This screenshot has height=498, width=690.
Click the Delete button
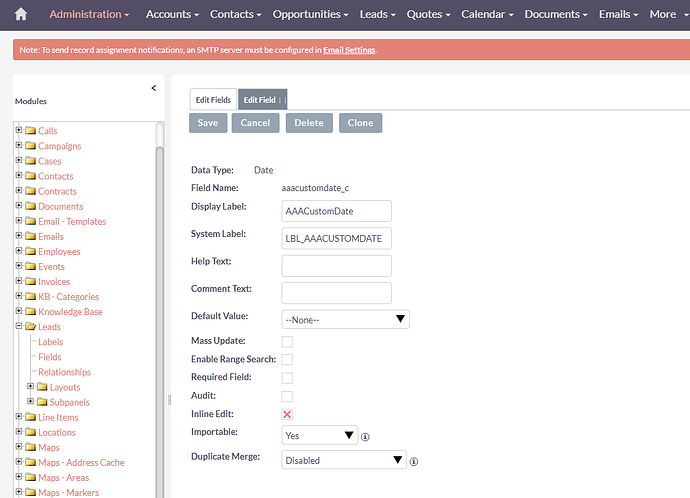click(x=309, y=123)
